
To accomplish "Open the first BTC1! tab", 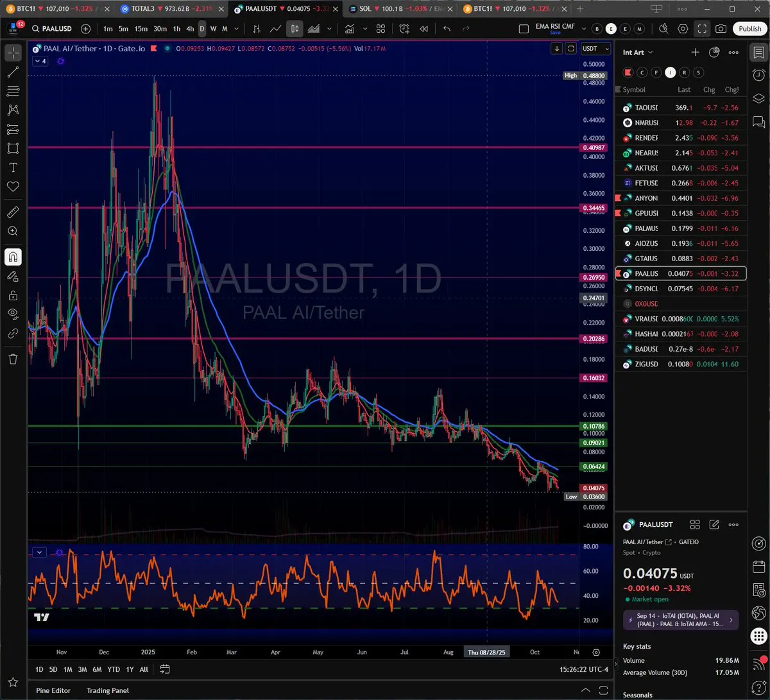I will pyautogui.click(x=56, y=9).
